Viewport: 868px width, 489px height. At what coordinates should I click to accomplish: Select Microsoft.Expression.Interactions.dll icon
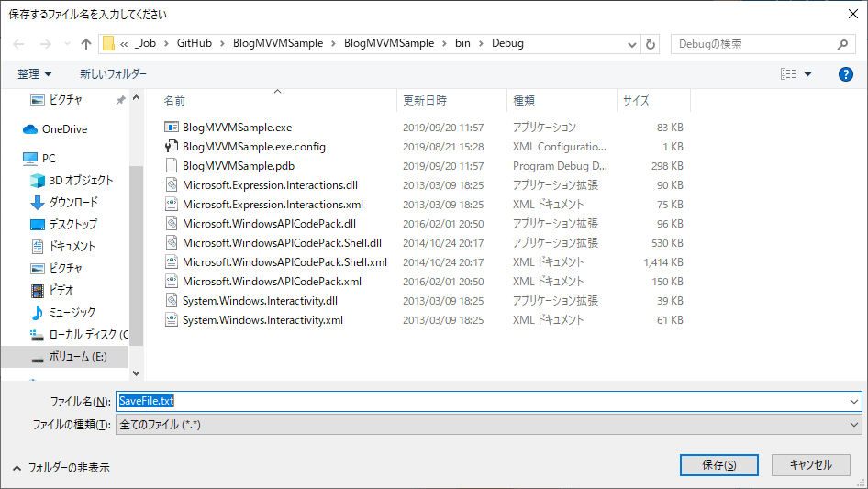coord(172,185)
